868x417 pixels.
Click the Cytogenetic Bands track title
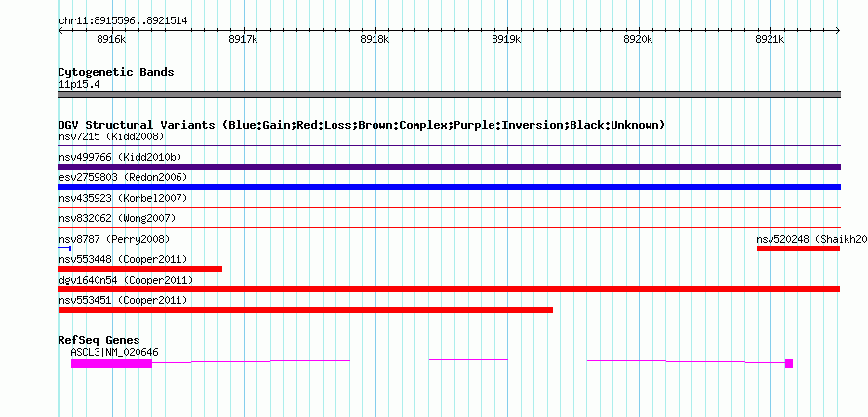pyautogui.click(x=116, y=72)
